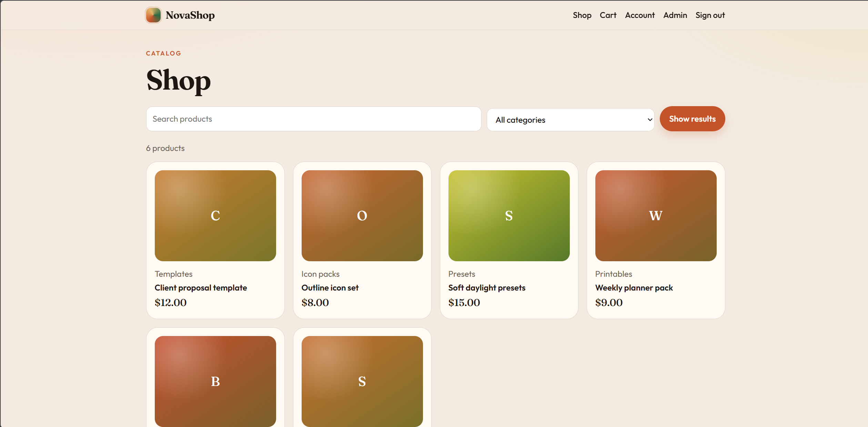This screenshot has width=868, height=427.
Task: Click the CATALOG label above heading
Action: 163,53
